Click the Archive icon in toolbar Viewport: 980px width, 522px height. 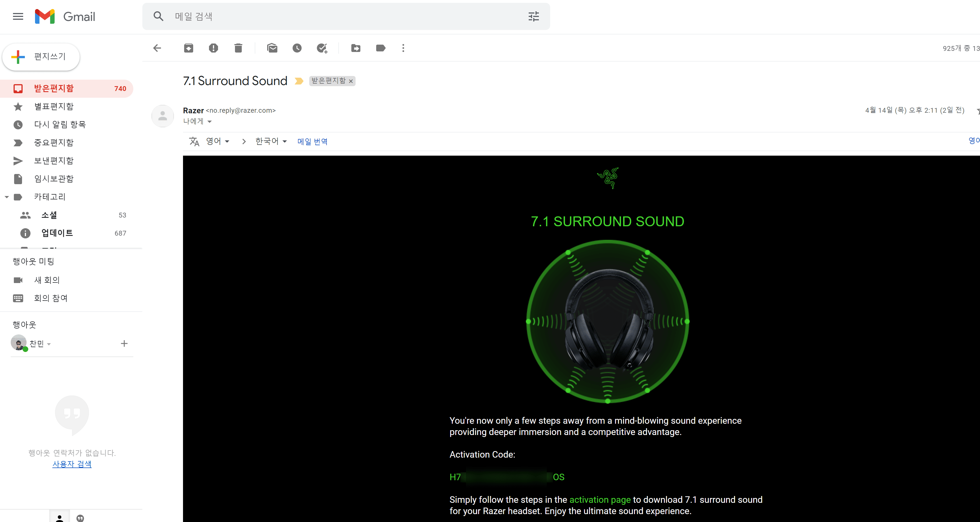click(x=189, y=48)
